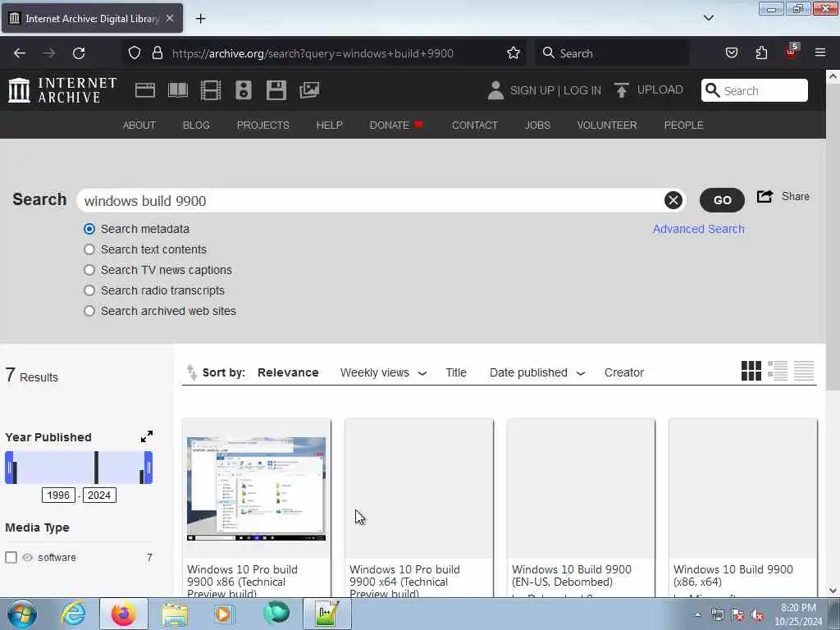Open the Extensions puzzle icon
Screen dimensions: 840x630
(x=761, y=53)
